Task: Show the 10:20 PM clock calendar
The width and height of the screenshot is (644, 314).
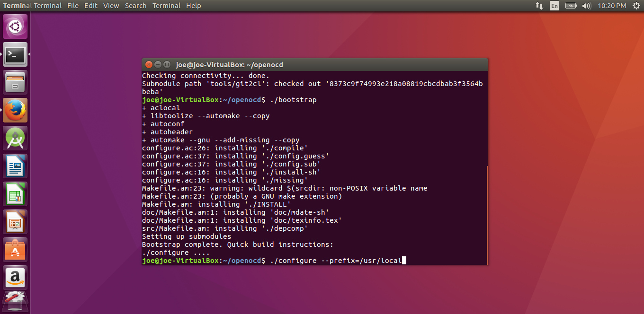Action: tap(612, 6)
